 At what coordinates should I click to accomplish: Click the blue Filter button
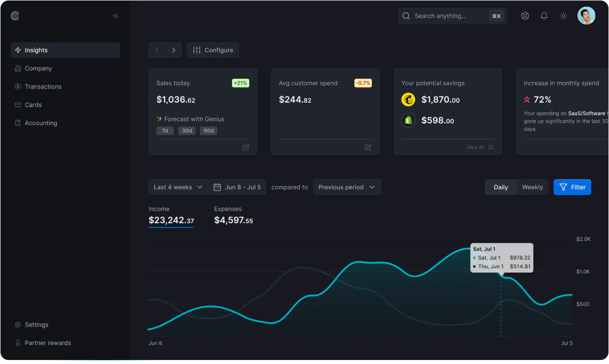[x=572, y=187]
